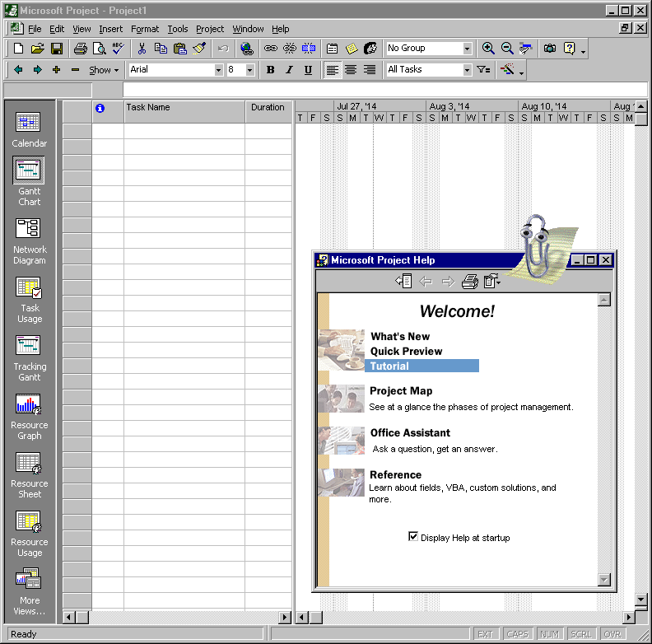Open the Office Assistant help topic
The height and width of the screenshot is (644, 652).
pyautogui.click(x=410, y=432)
